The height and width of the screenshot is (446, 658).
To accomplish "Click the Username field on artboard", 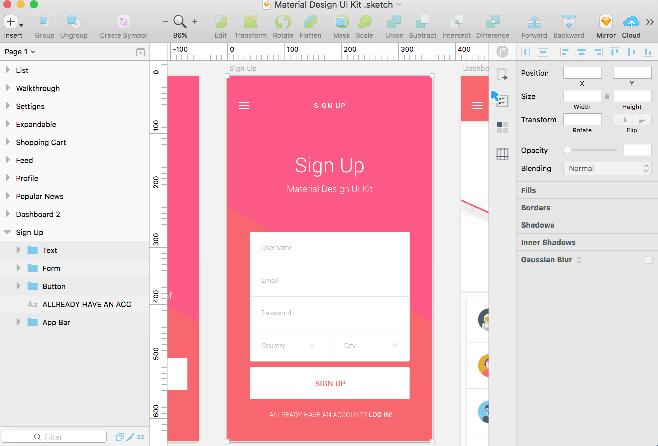I will [x=330, y=248].
